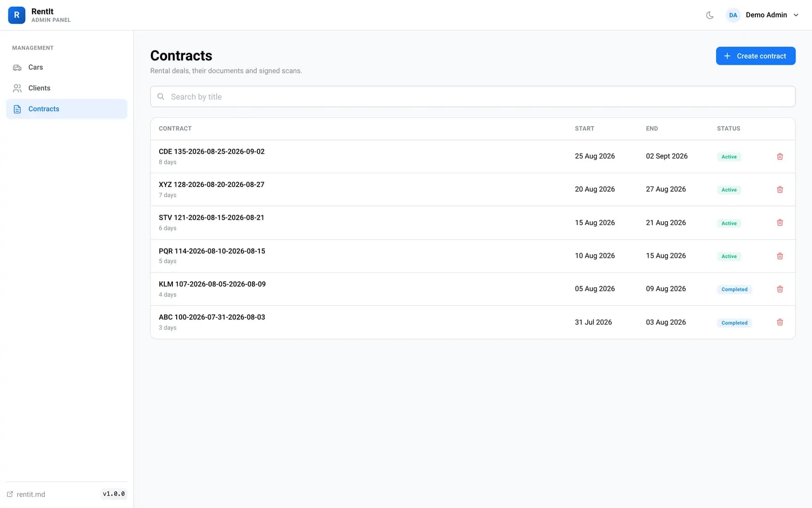Click the RentIt logo icon

[17, 15]
